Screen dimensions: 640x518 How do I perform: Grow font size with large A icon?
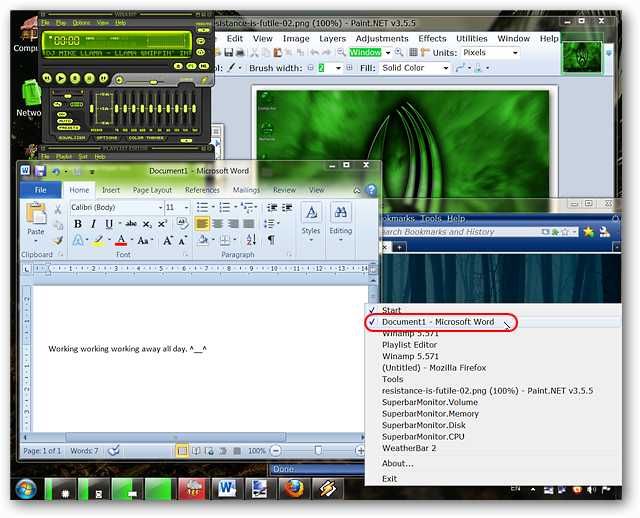tap(167, 241)
